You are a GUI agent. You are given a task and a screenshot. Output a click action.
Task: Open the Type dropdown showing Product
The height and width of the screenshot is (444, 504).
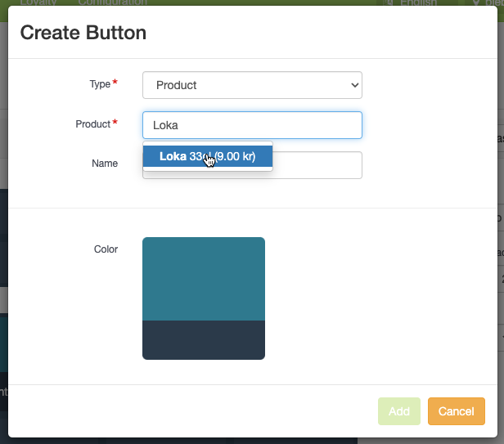point(252,85)
